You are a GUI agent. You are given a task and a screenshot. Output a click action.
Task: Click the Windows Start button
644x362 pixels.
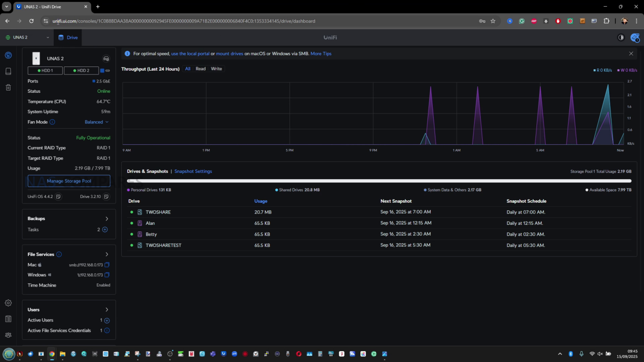(9, 354)
